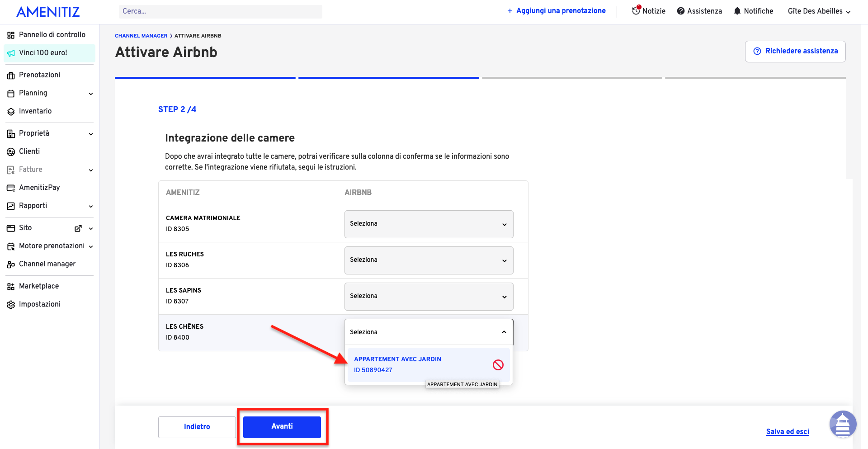Click the Marketplace grid icon
Screen dimensions: 868x449
tap(11, 286)
